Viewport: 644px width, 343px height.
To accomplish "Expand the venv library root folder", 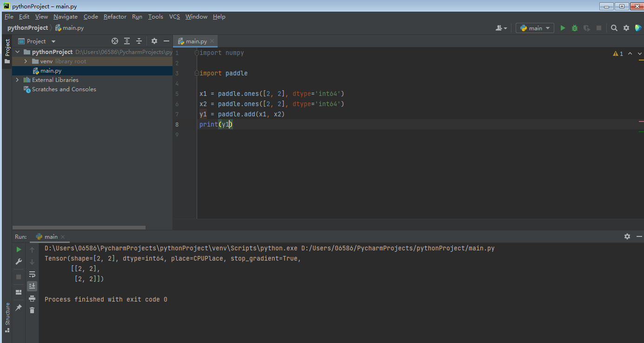I will point(26,61).
